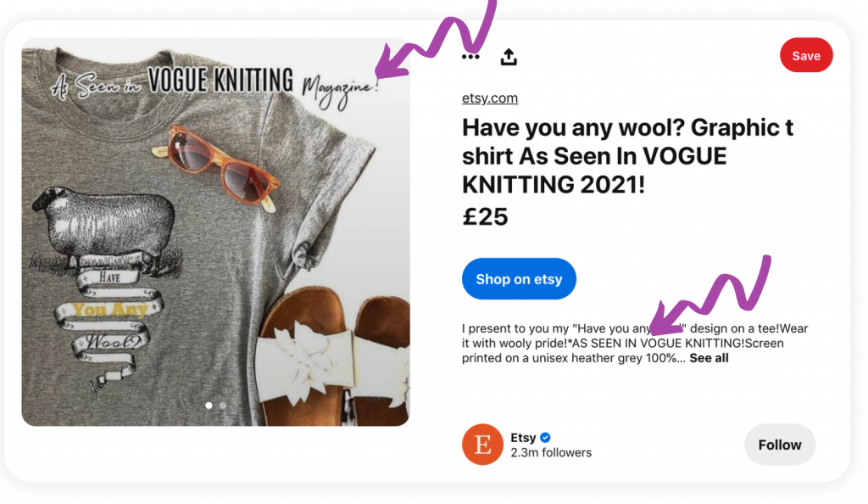Save this pin with the red button

pyautogui.click(x=806, y=55)
